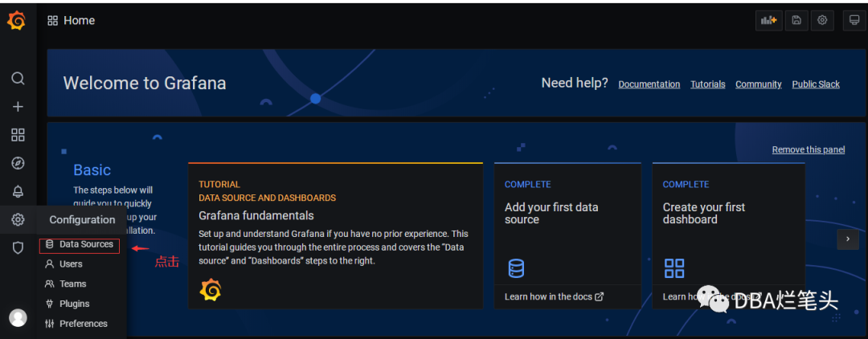This screenshot has height=339, width=868.
Task: Open the Explore compass icon in sidebar
Action: 18,163
